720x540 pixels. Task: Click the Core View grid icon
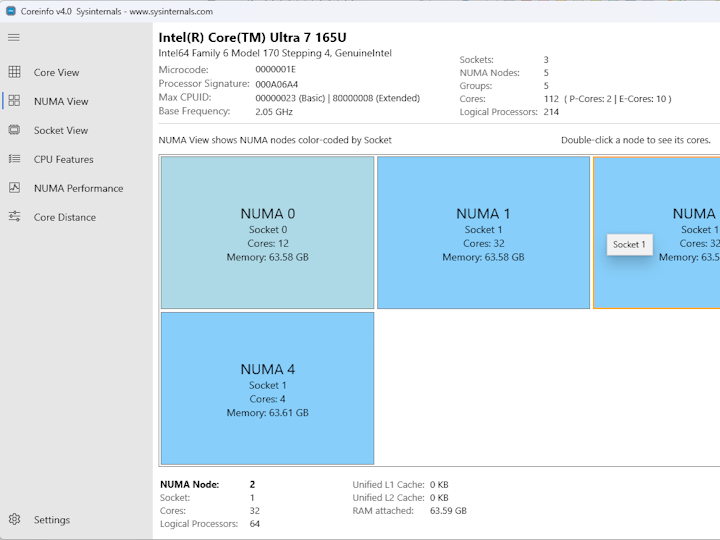(14, 72)
